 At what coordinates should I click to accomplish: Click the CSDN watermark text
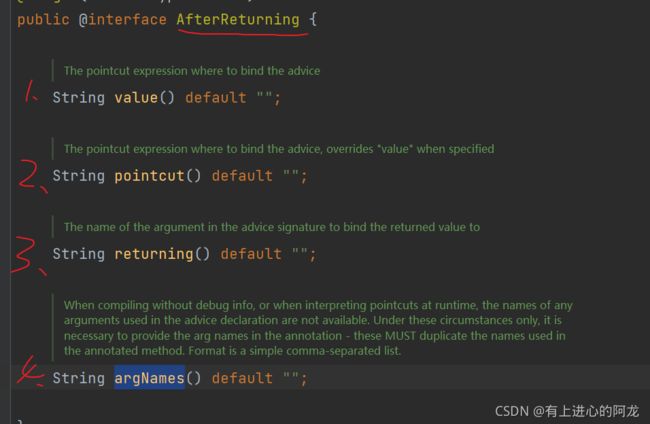(x=567, y=411)
